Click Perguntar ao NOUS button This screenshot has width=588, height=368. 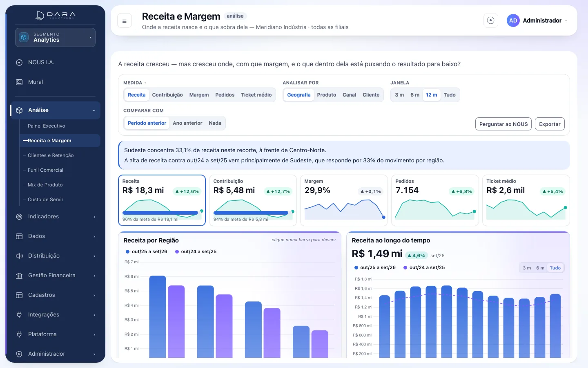(503, 124)
